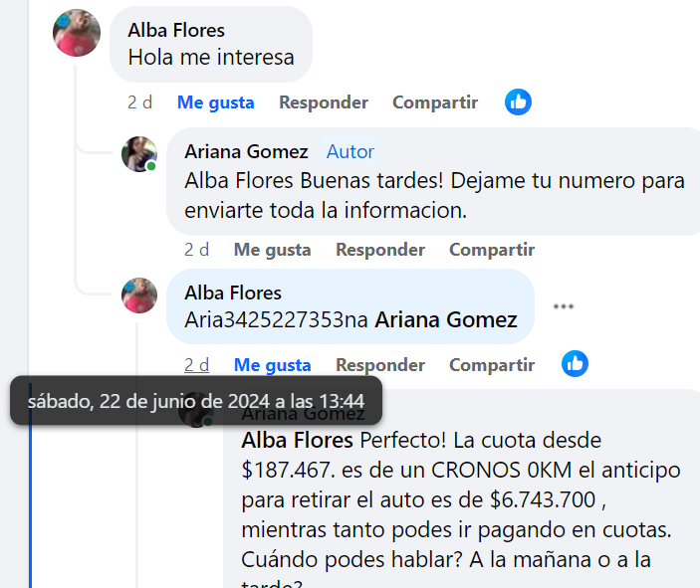Open Ariana Gomez avatar next to Autor reply
The height and width of the screenshot is (588, 700).
pyautogui.click(x=139, y=154)
